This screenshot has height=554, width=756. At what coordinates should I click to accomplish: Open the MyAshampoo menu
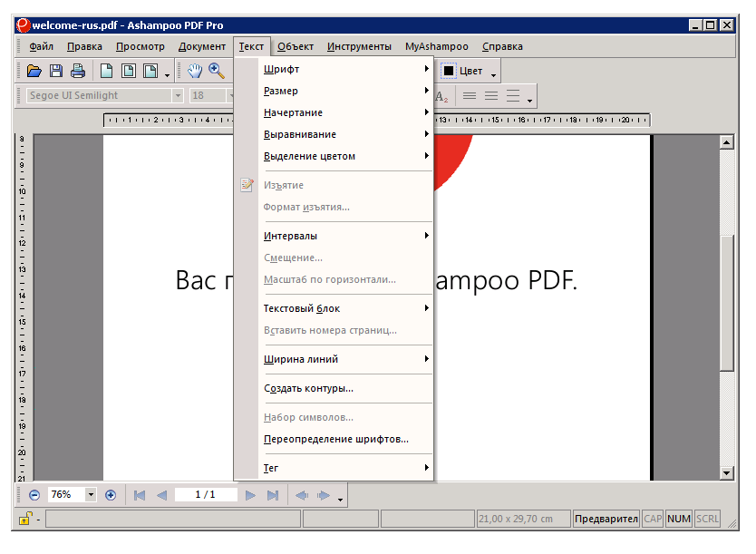click(436, 46)
